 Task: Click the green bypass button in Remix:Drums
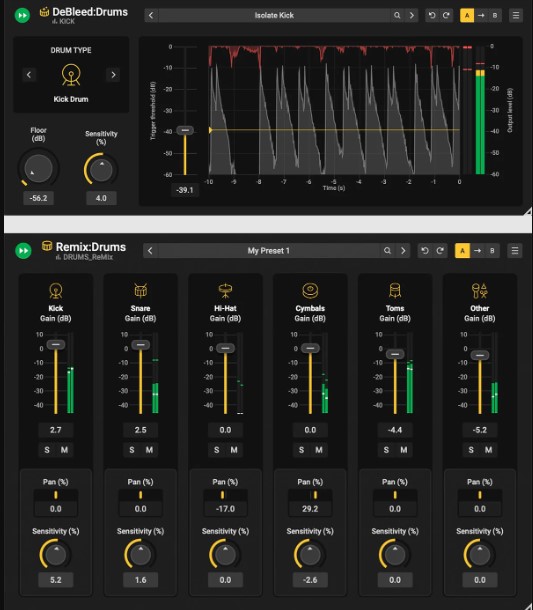(23, 251)
